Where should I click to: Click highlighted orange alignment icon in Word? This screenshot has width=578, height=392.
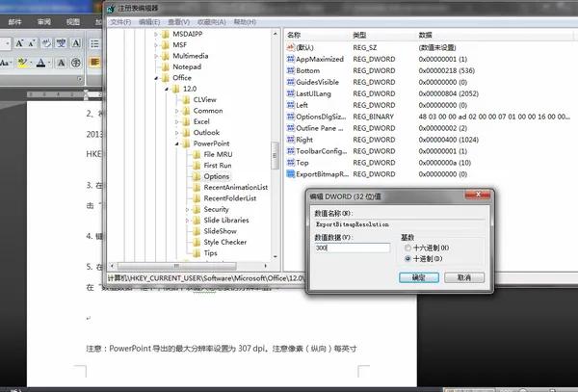[94, 62]
